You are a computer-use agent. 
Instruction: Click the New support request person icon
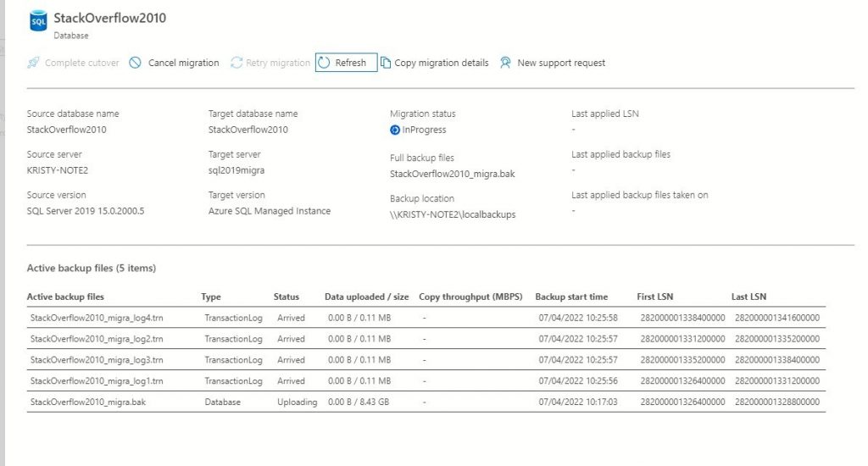[x=506, y=63]
